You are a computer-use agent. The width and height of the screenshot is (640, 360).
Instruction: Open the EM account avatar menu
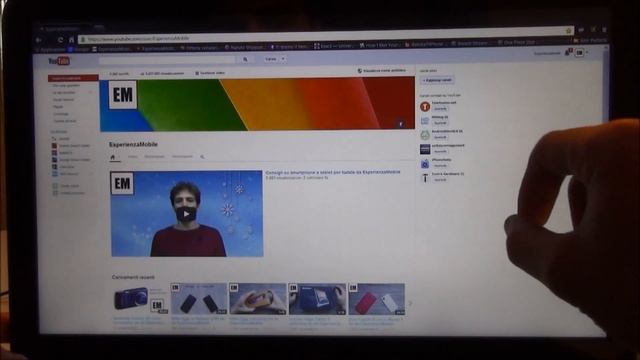click(579, 53)
